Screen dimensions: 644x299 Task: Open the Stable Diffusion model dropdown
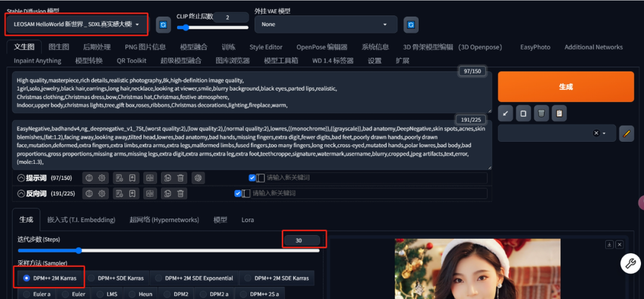[x=77, y=24]
